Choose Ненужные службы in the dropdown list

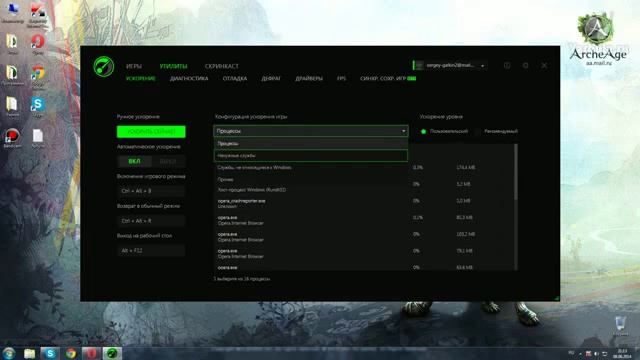[x=311, y=156]
